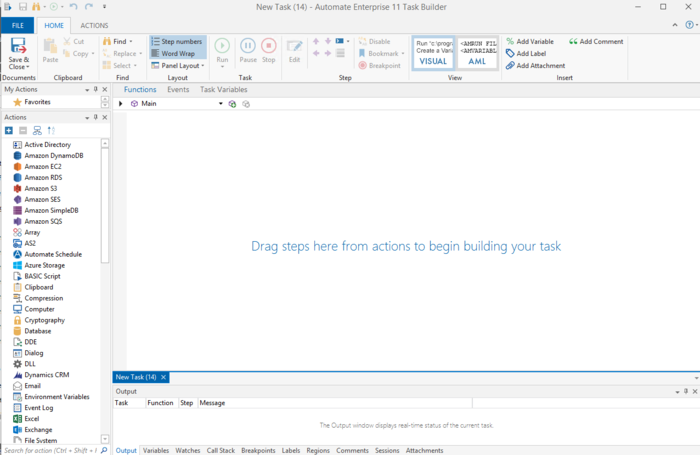Click the add function icon beside Main
Image resolution: width=700 pixels, height=455 pixels.
coord(232,104)
